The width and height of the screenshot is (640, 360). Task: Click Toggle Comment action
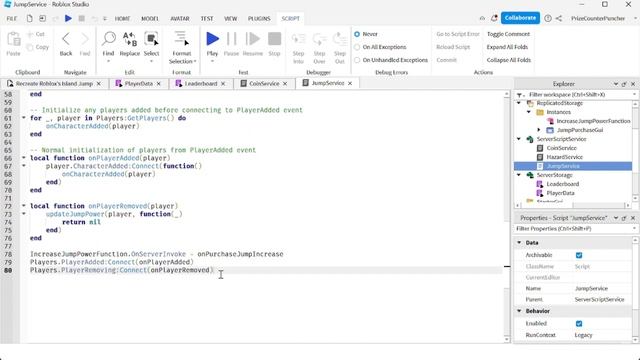point(508,34)
